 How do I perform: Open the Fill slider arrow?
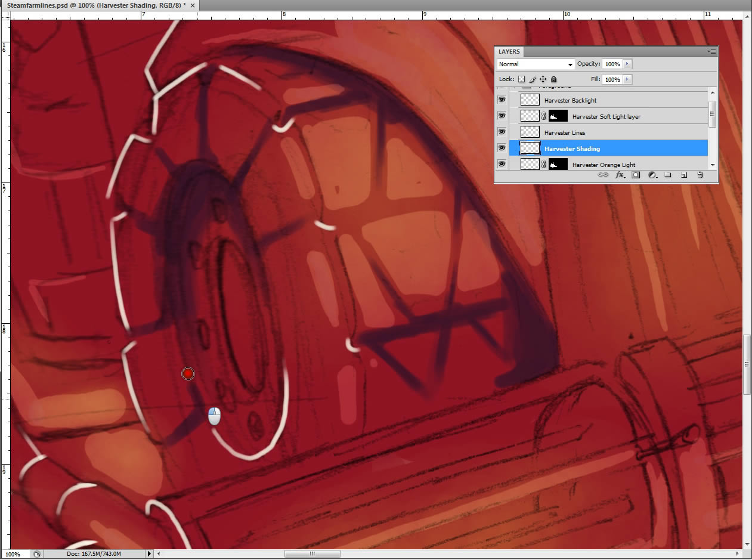pos(627,79)
